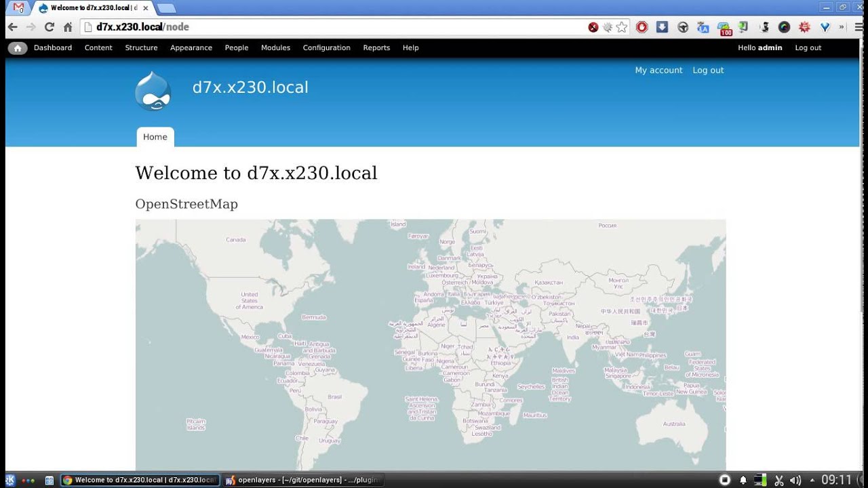Click the red blocked-content icon in address bar
Viewport: 868px width, 488px height.
tap(593, 27)
